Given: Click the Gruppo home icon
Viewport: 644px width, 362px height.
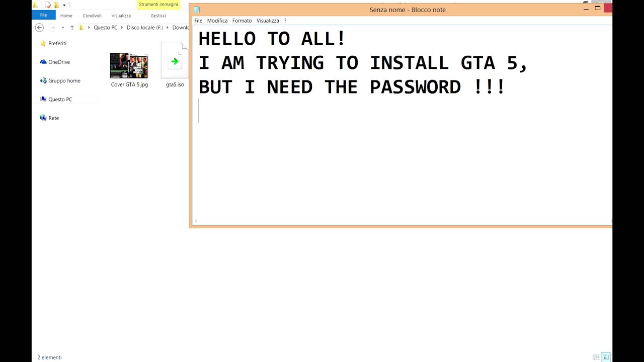Looking at the screenshot, I should point(43,80).
